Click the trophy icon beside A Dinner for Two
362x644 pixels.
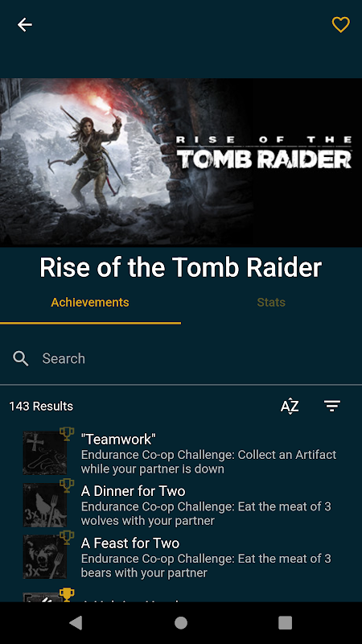[x=67, y=485]
